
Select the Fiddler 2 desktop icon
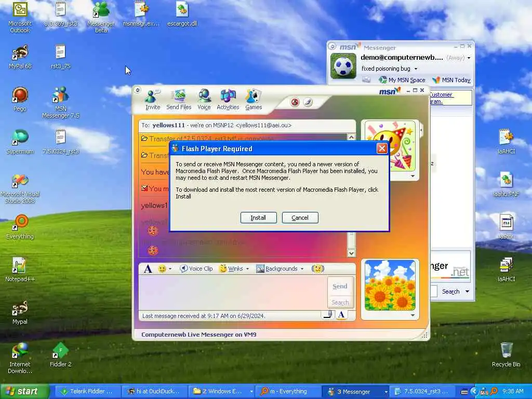pos(60,355)
